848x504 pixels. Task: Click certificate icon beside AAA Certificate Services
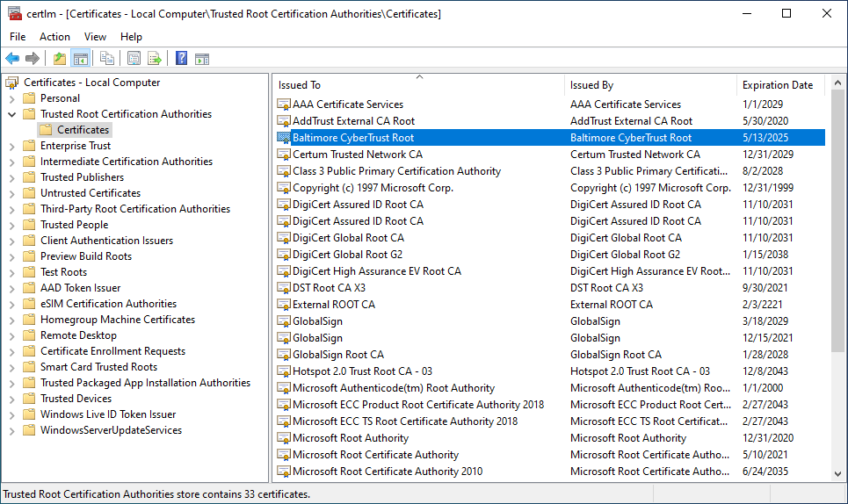tap(283, 104)
